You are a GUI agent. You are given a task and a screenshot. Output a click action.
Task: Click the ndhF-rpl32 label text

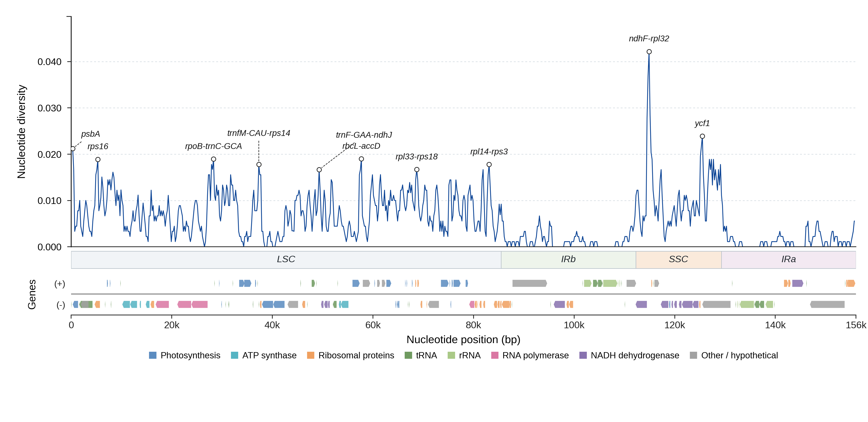pos(649,39)
